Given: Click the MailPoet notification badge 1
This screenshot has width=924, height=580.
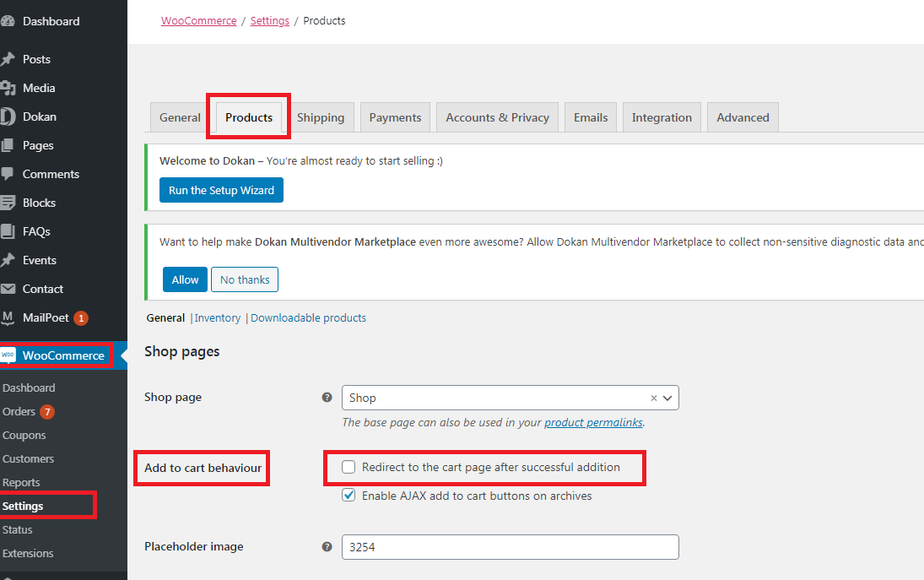Looking at the screenshot, I should [x=81, y=318].
